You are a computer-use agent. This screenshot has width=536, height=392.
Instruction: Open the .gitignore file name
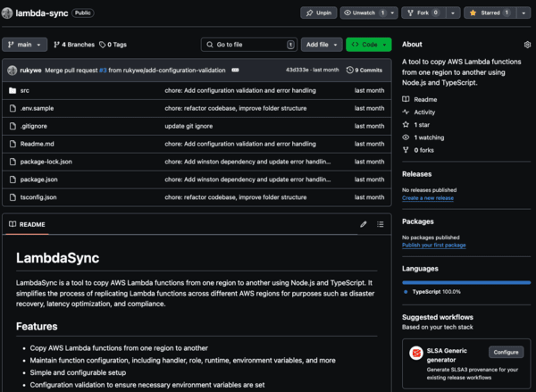click(x=34, y=126)
